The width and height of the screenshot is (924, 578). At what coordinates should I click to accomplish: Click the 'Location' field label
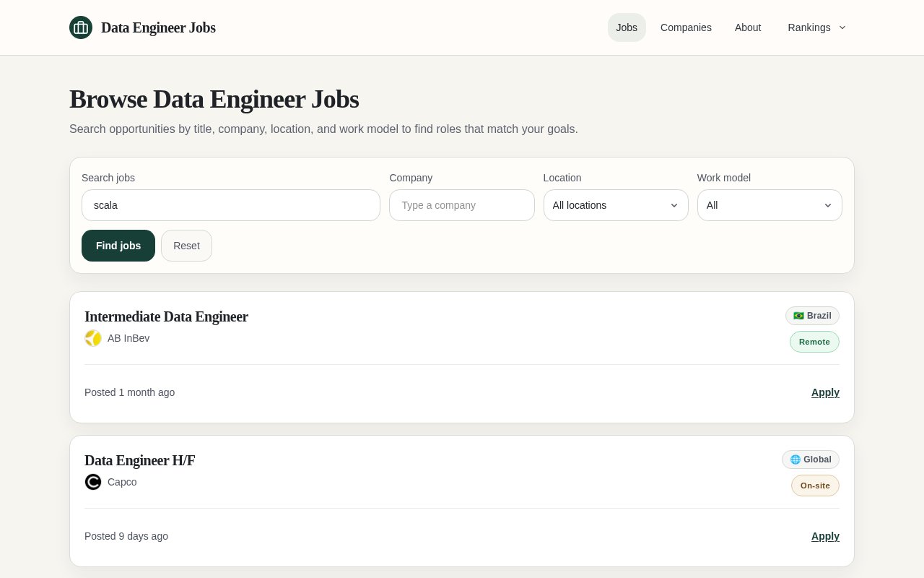(x=562, y=178)
